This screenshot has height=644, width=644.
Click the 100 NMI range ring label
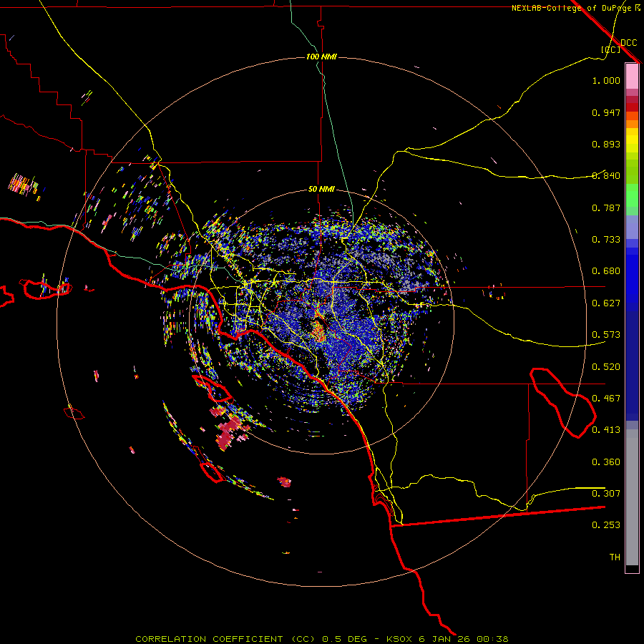tap(321, 57)
